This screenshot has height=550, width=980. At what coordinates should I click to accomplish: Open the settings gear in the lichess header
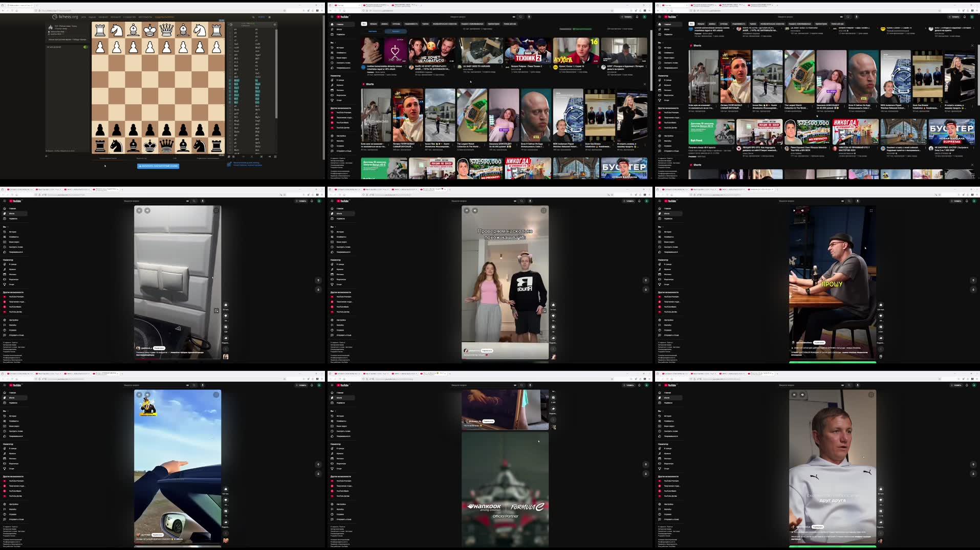(x=270, y=17)
